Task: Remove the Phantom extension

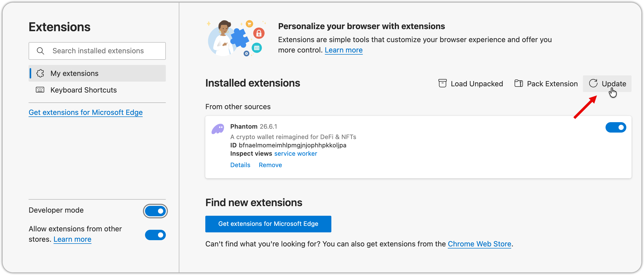Action: [270, 165]
